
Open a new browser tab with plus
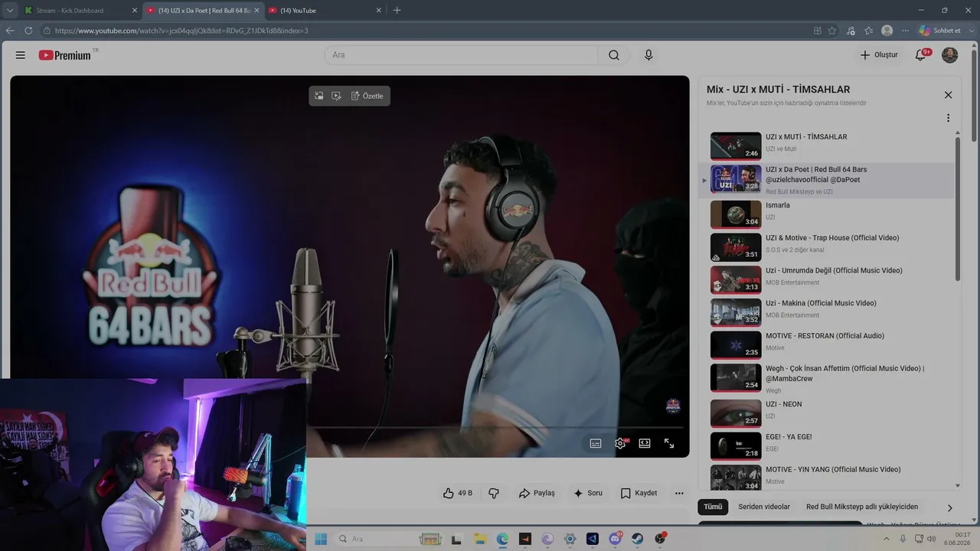coord(397,10)
